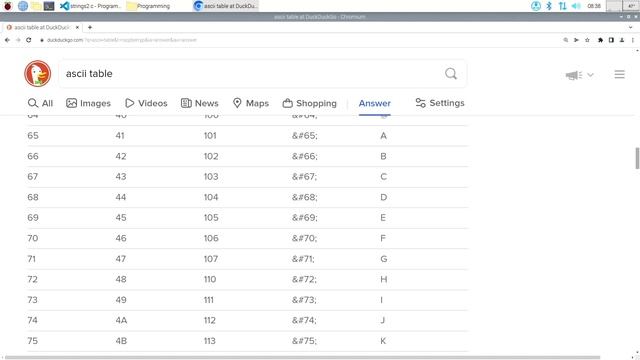Click the updates tray icon
The image size is (640, 360).
[x=536, y=6]
